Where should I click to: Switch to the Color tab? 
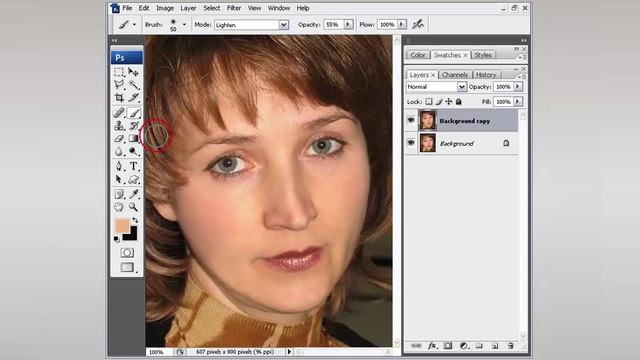[x=418, y=55]
